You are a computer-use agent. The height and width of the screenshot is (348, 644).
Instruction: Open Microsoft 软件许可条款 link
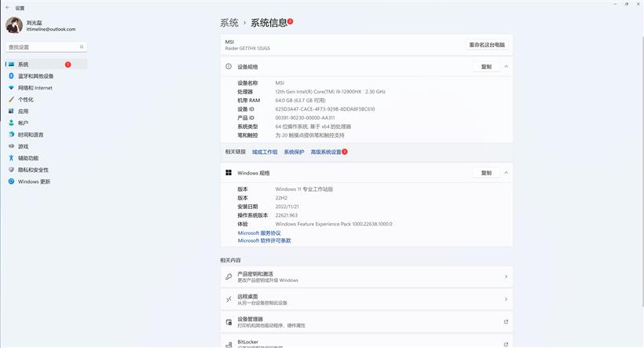(x=264, y=240)
